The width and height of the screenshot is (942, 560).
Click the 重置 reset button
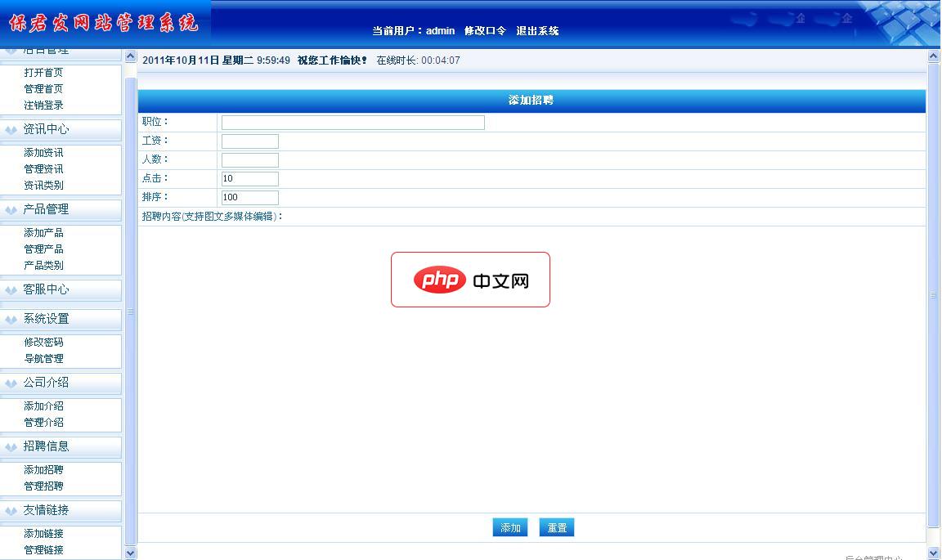pos(557,527)
